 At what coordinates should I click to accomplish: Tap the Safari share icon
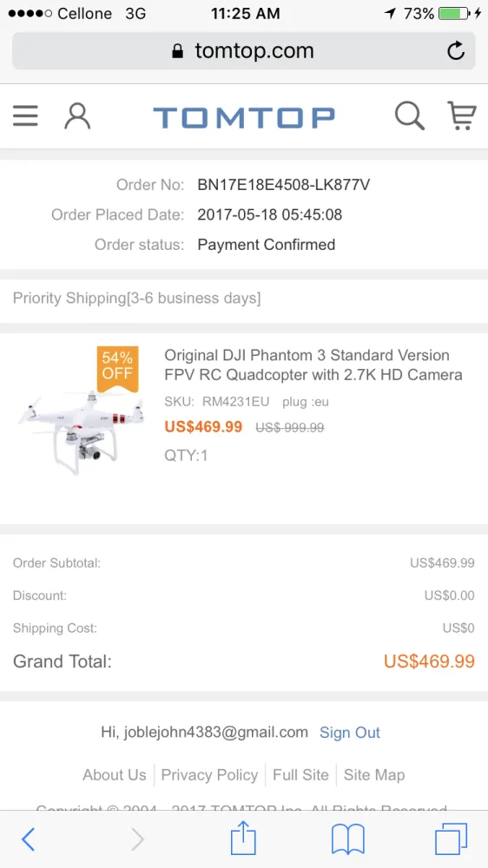click(243, 838)
